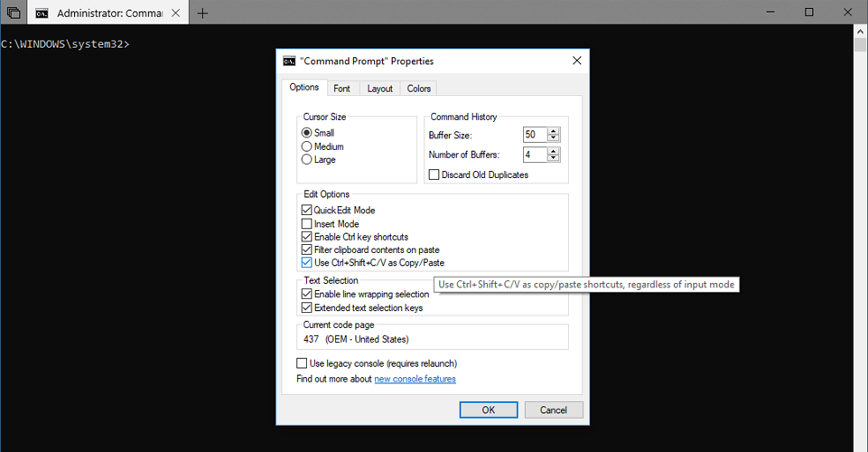The image size is (868, 452).
Task: Close the Administrator: Command Prompt tab
Action: click(175, 13)
